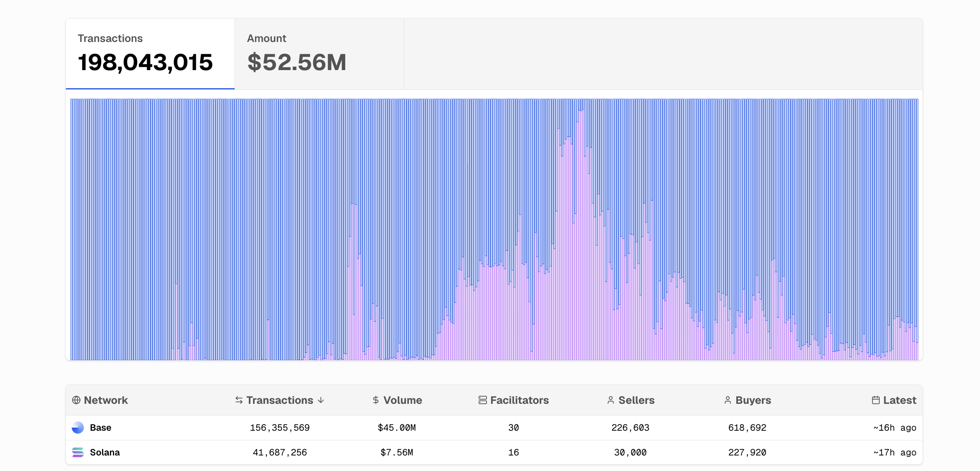Select Base buyers count 618,692

[x=748, y=428]
